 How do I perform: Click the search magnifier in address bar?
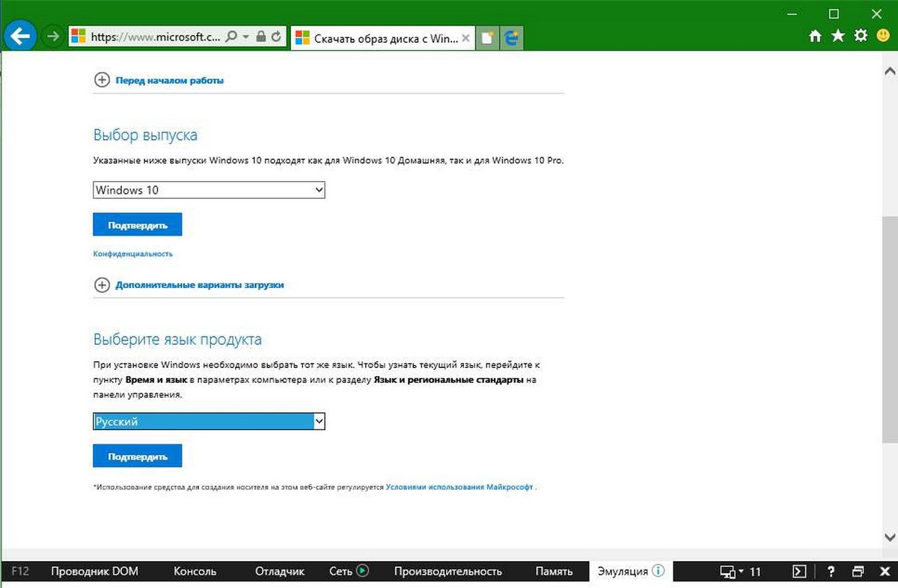pyautogui.click(x=231, y=36)
